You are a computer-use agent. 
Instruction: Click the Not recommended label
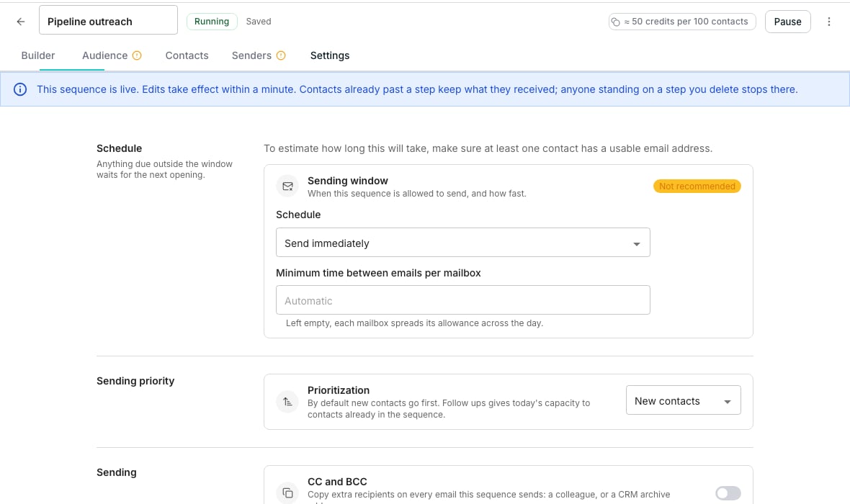coord(697,186)
